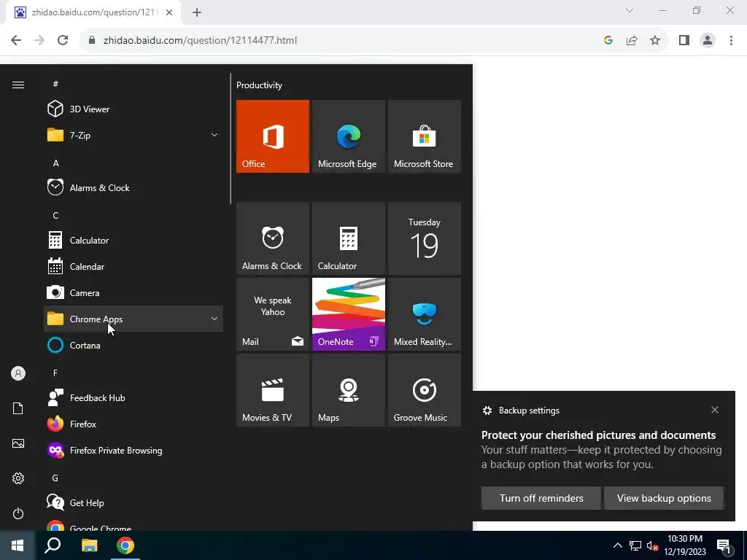The image size is (747, 560).
Task: Open the Office tile
Action: tap(273, 136)
